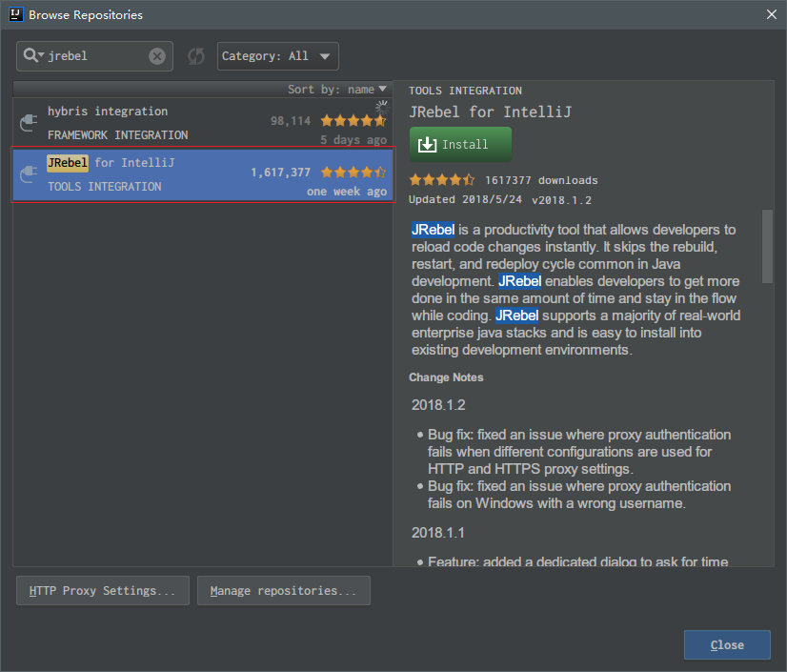Select the JRebel for IntelliJ list entry
787x672 pixels.
pos(202,174)
